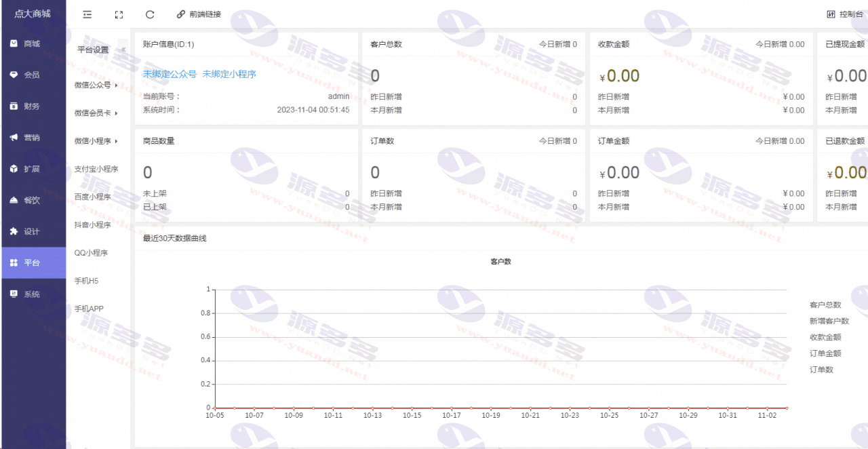Toggle fullscreen mode icon
This screenshot has height=449, width=868.
(119, 14)
